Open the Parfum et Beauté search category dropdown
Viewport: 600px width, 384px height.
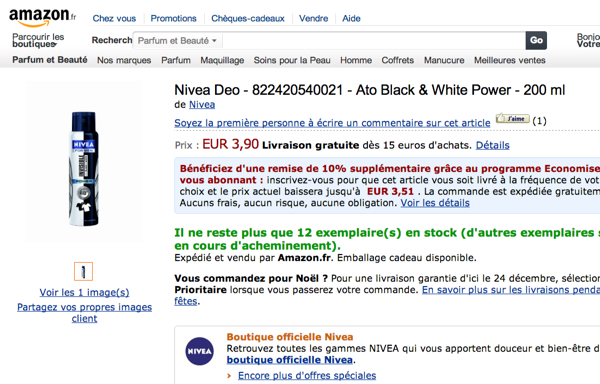click(x=177, y=41)
